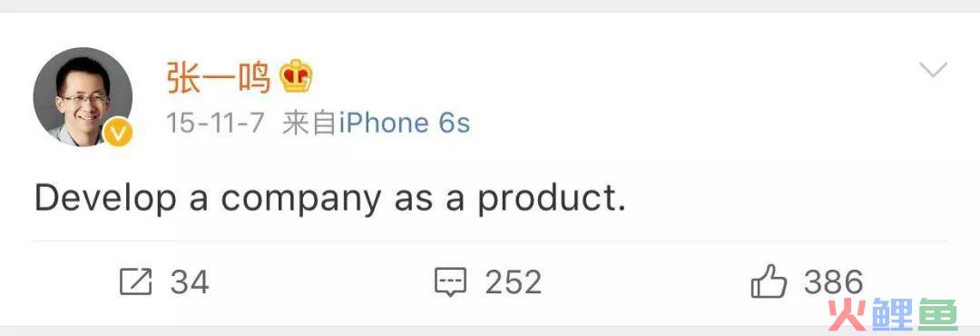
Task: Open the user's profile avatar photo
Action: tap(83, 96)
